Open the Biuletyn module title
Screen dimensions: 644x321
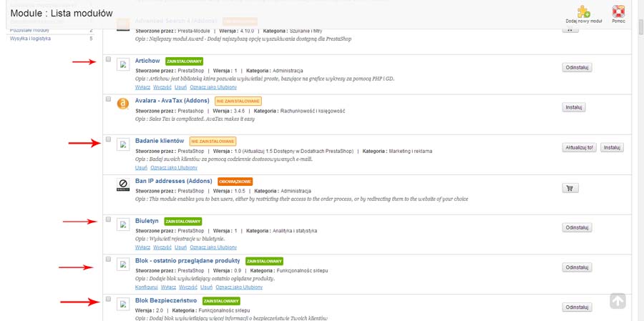click(x=147, y=221)
